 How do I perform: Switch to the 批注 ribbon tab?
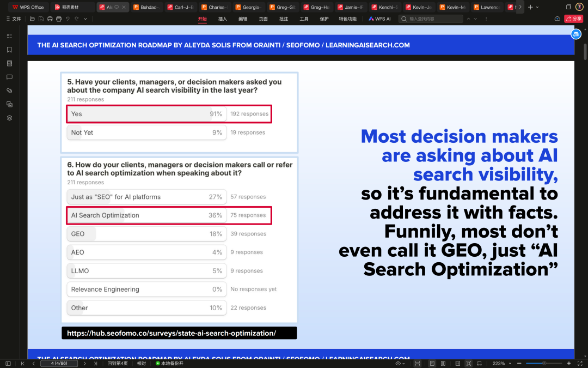pyautogui.click(x=284, y=19)
